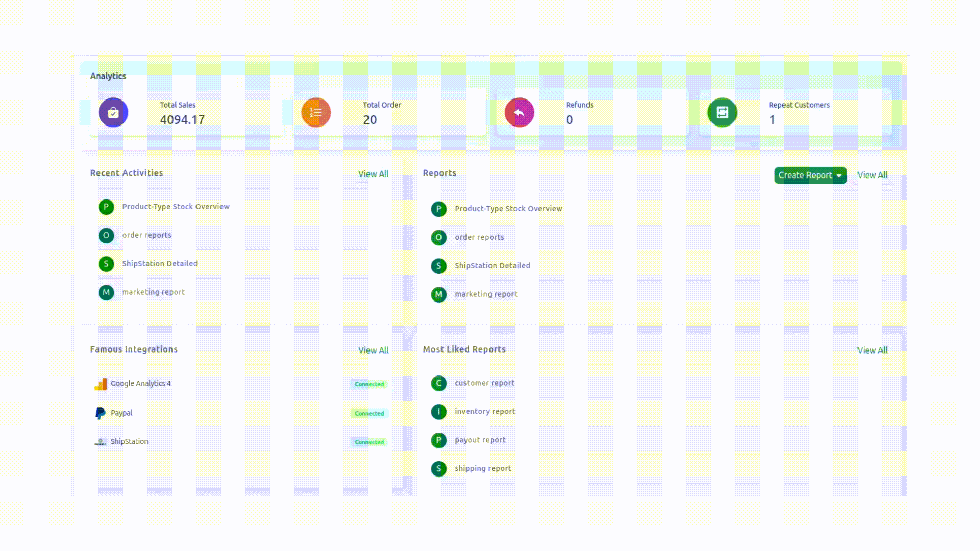The height and width of the screenshot is (551, 980).
Task: Click the I badge beside inventory report
Action: pos(438,412)
